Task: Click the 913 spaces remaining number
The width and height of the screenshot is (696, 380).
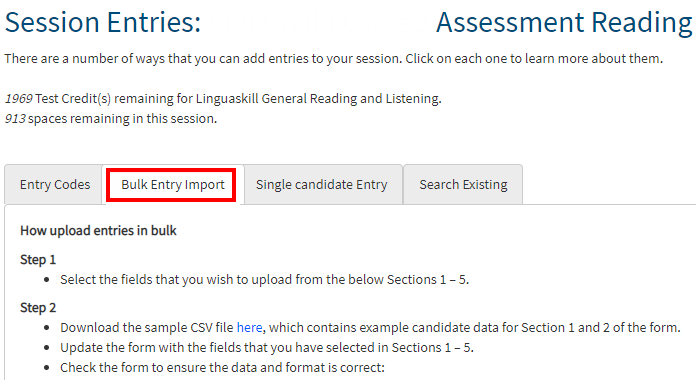Action: (15, 119)
